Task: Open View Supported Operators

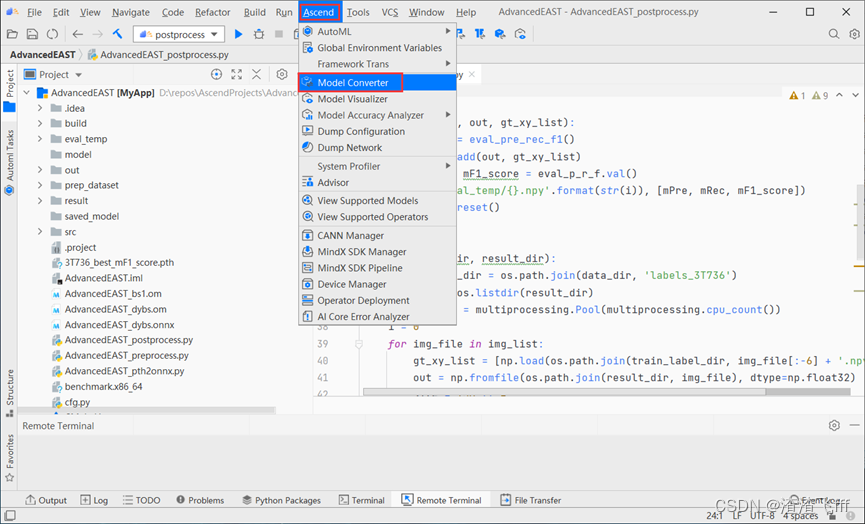Action: click(x=377, y=217)
